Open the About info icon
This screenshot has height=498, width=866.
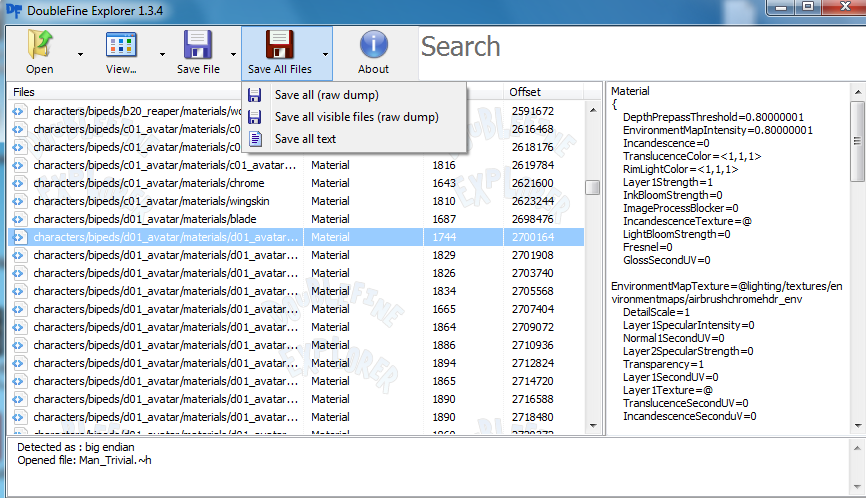373,45
